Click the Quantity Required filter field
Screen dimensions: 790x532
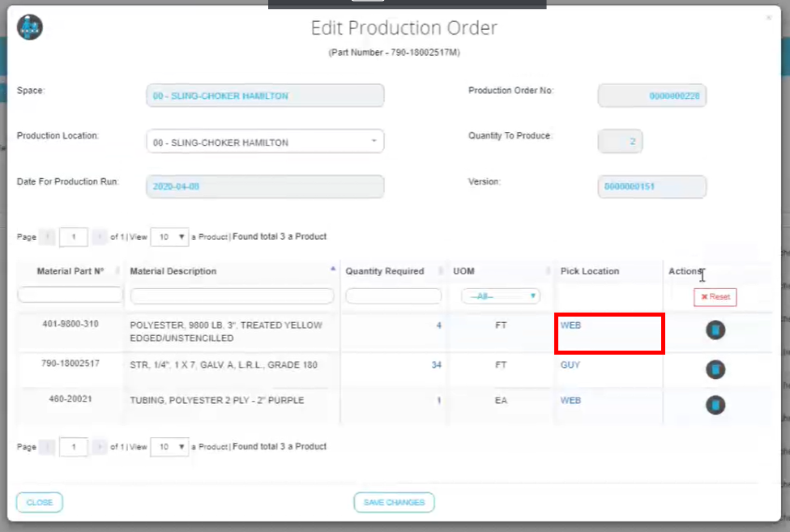(394, 296)
